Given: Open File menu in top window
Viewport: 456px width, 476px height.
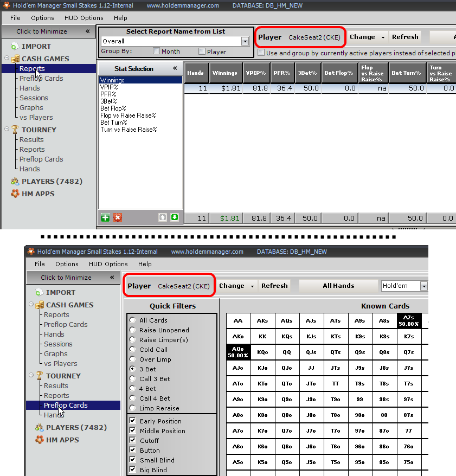Looking at the screenshot, I should [15, 18].
